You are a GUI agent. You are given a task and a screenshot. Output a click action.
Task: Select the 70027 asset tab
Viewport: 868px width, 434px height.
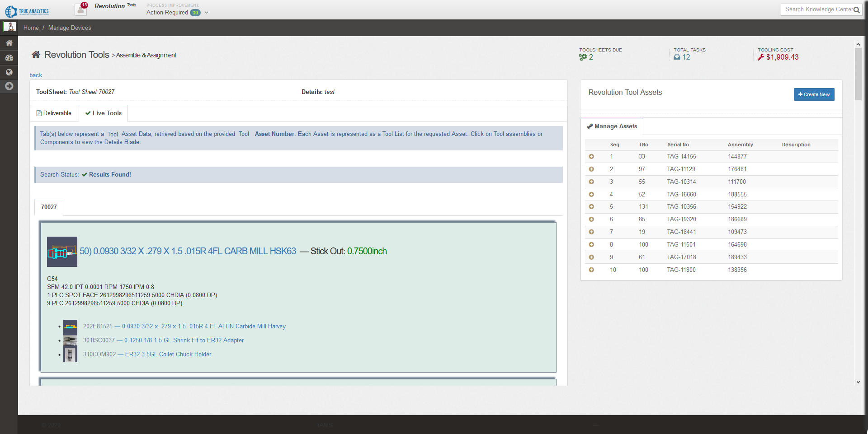point(49,207)
